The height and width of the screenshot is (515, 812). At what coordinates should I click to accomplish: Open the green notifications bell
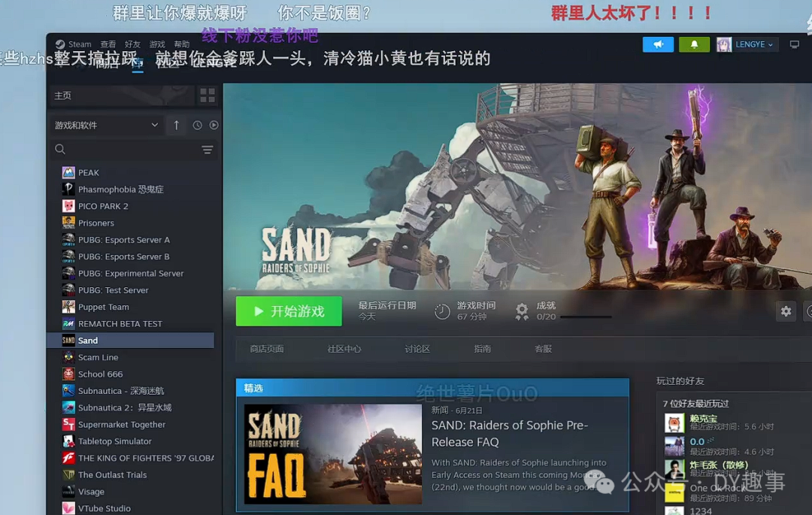click(694, 44)
